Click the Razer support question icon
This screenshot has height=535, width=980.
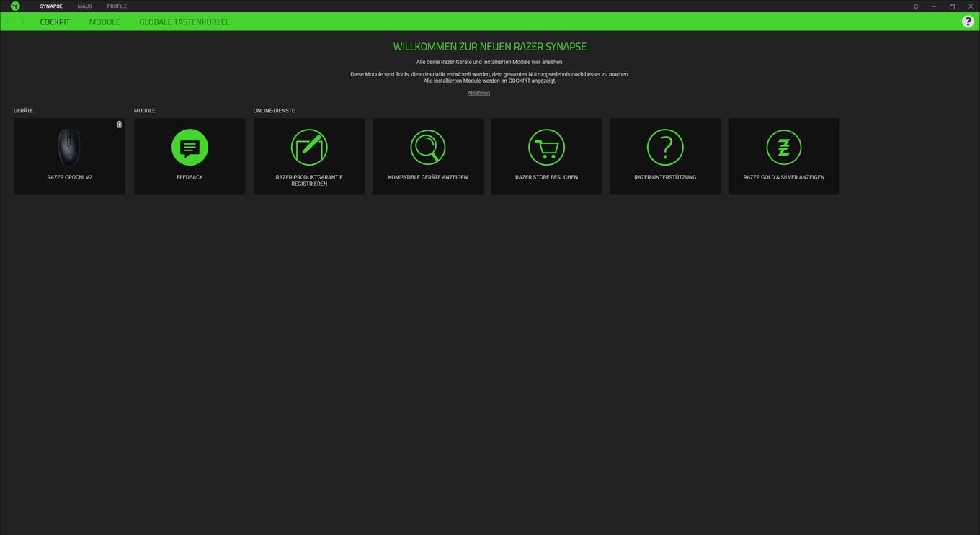[x=665, y=148]
